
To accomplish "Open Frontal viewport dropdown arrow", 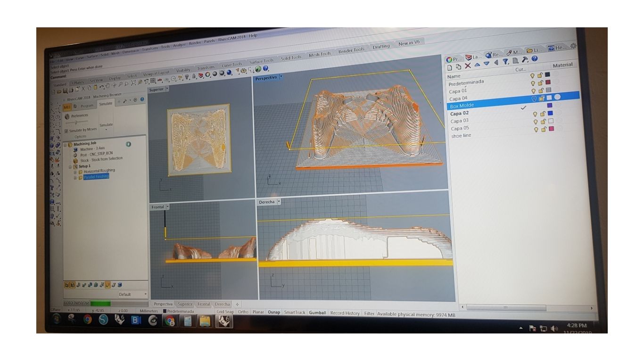I will coord(168,206).
